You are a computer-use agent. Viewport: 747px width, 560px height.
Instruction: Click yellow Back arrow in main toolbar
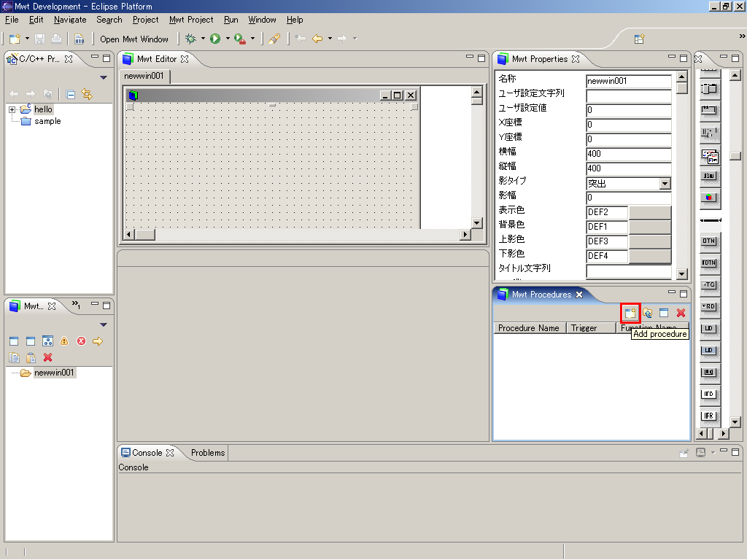(317, 39)
